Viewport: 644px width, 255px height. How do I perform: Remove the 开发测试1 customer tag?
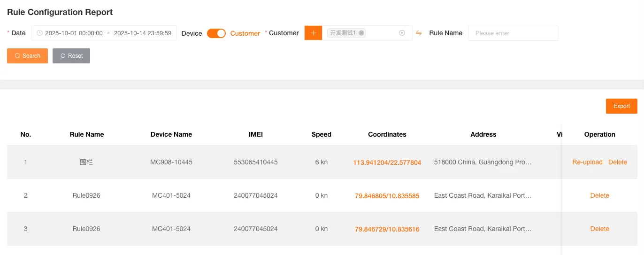tap(361, 33)
